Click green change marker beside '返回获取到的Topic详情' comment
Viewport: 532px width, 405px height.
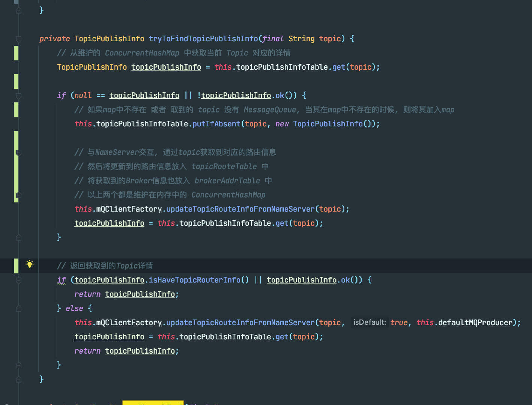(x=16, y=266)
